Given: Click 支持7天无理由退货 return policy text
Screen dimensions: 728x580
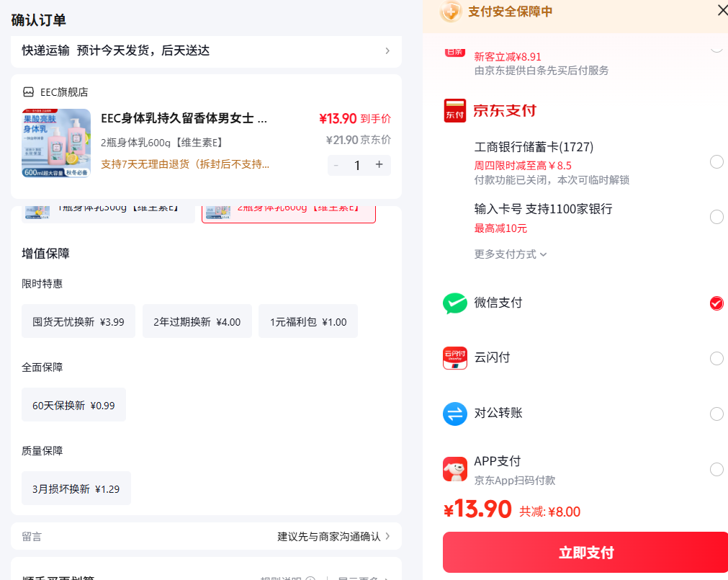Looking at the screenshot, I should pyautogui.click(x=185, y=164).
